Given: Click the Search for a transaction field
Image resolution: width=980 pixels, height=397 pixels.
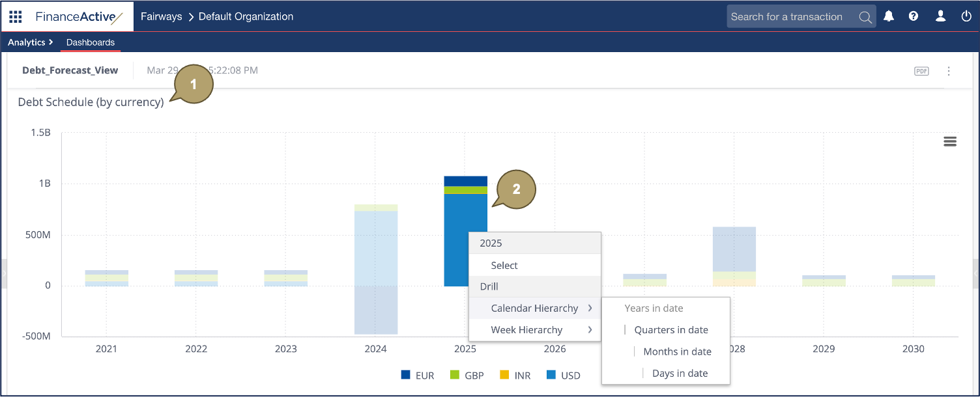Looking at the screenshot, I should click(x=788, y=17).
